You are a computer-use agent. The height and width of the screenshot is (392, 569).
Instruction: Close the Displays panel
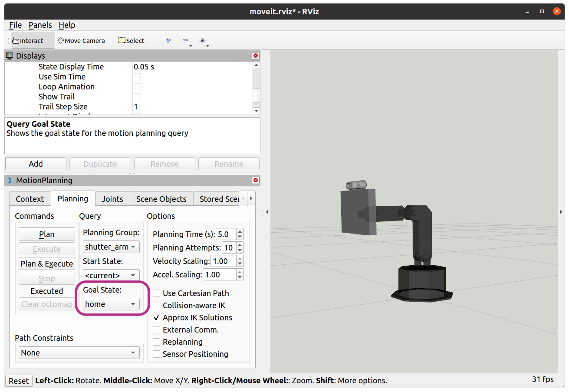pyautogui.click(x=255, y=56)
